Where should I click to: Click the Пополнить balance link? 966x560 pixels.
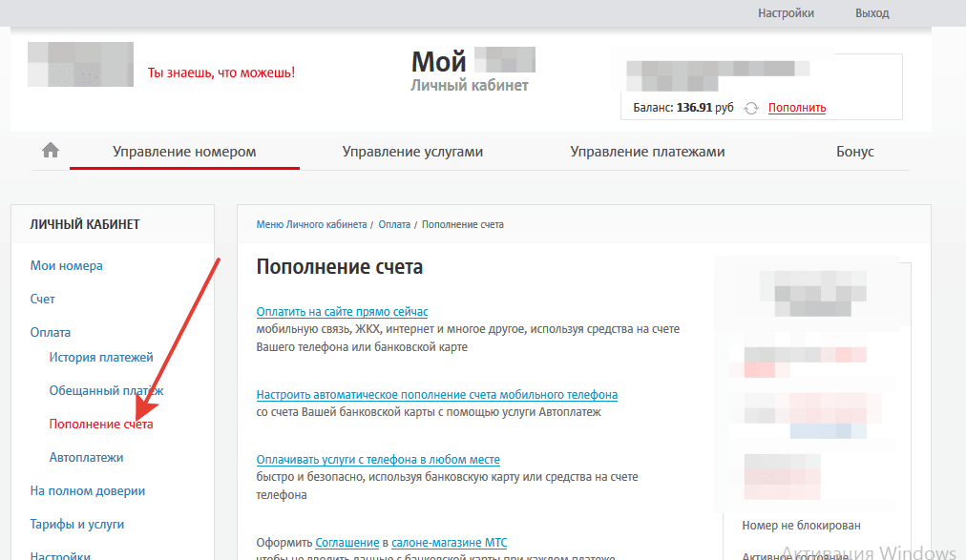click(x=796, y=108)
